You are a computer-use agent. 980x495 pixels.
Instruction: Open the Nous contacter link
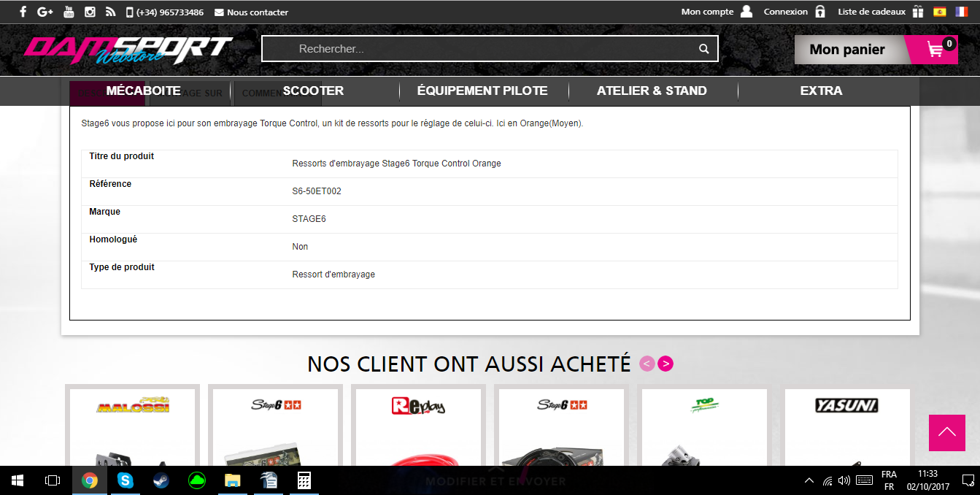point(251,12)
